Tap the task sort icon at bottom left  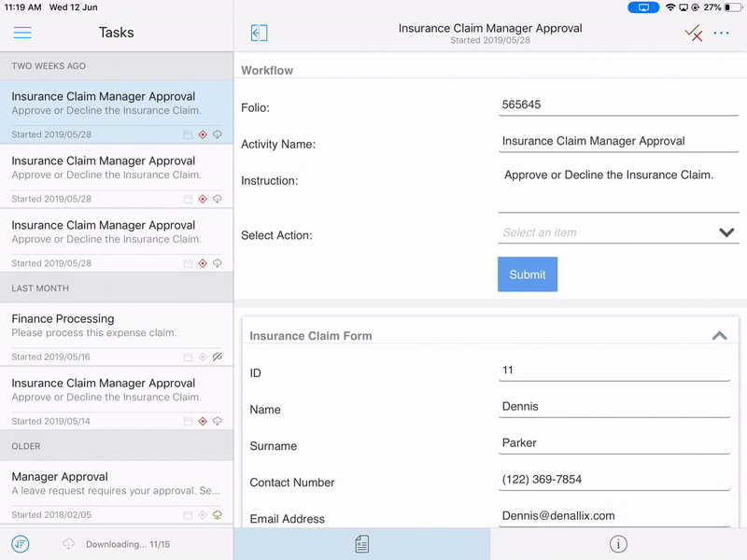21,544
